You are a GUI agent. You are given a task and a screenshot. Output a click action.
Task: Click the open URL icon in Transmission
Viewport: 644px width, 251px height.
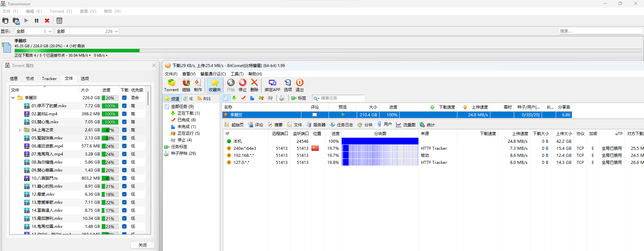(x=16, y=21)
